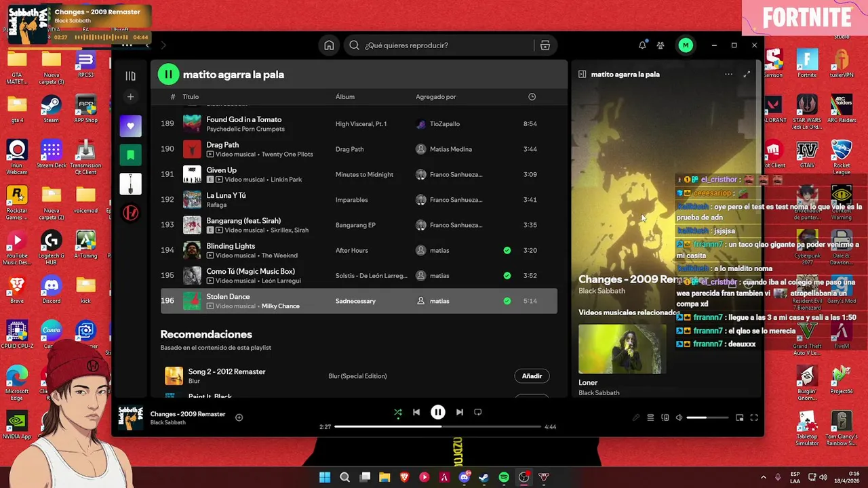
Task: Click the plus create playlist icon in sidebar
Action: coord(130,97)
